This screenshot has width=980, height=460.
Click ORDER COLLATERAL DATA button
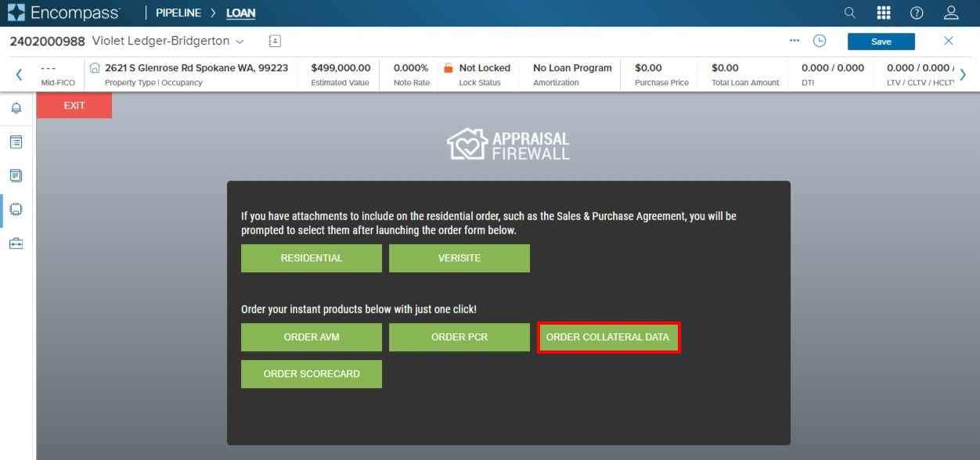(608, 337)
